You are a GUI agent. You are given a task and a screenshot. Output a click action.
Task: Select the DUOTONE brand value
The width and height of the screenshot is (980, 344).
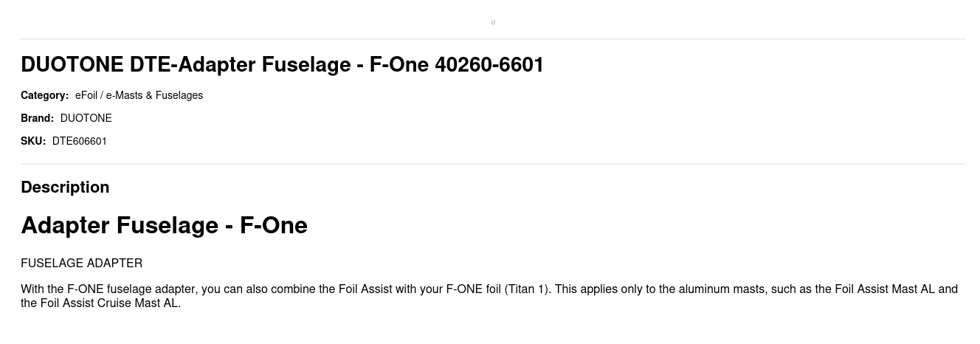[x=86, y=118]
